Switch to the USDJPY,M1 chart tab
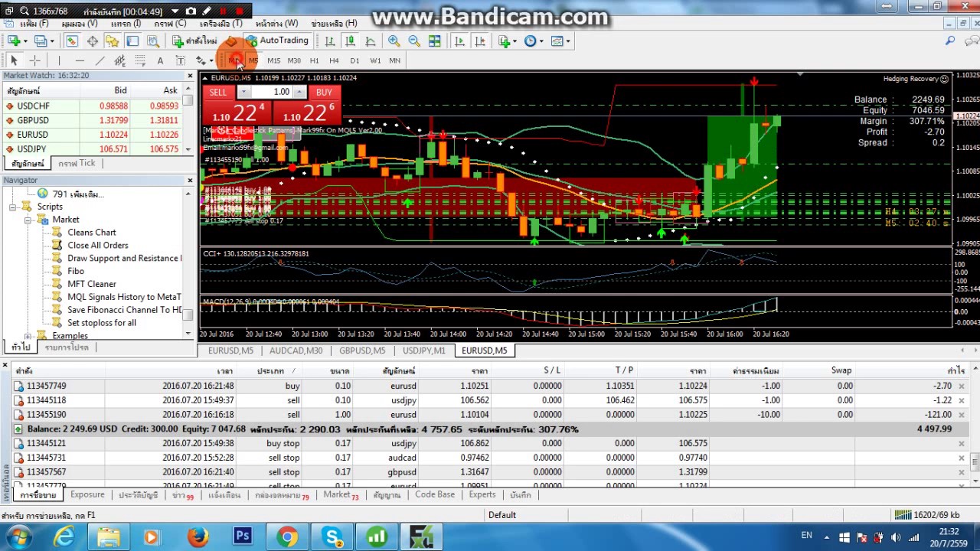The height and width of the screenshot is (551, 980). point(424,350)
